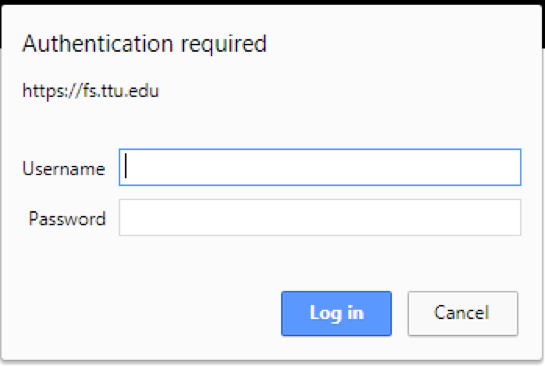Click the Cancel button
Screen dimensions: 545x366
[x=463, y=313]
